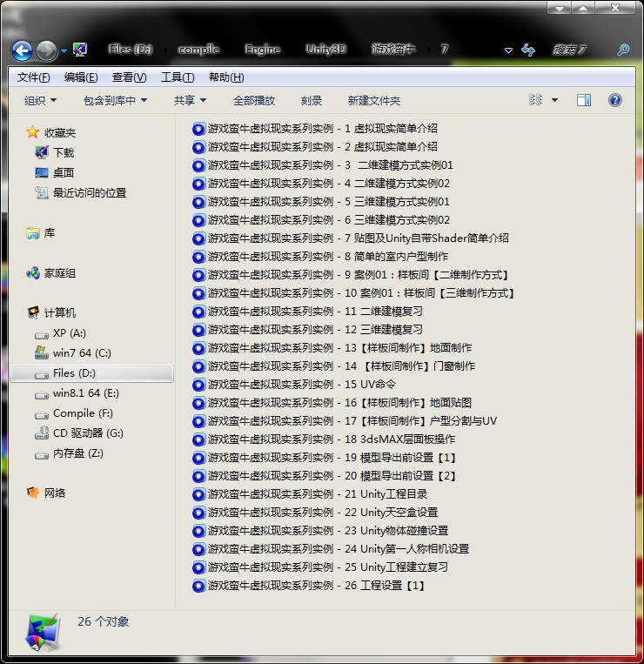Image resolution: width=644 pixels, height=664 pixels.
Task: Navigate to Engine in address bar
Action: pyautogui.click(x=263, y=50)
